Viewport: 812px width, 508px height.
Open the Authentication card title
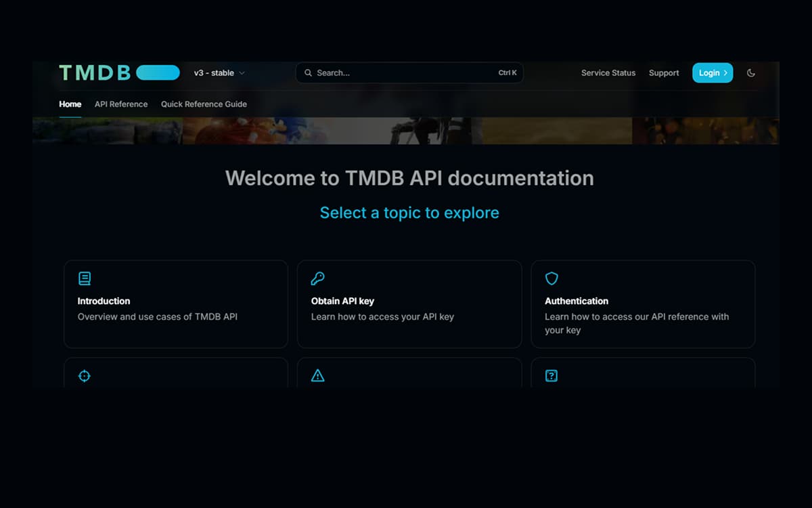[x=577, y=301]
